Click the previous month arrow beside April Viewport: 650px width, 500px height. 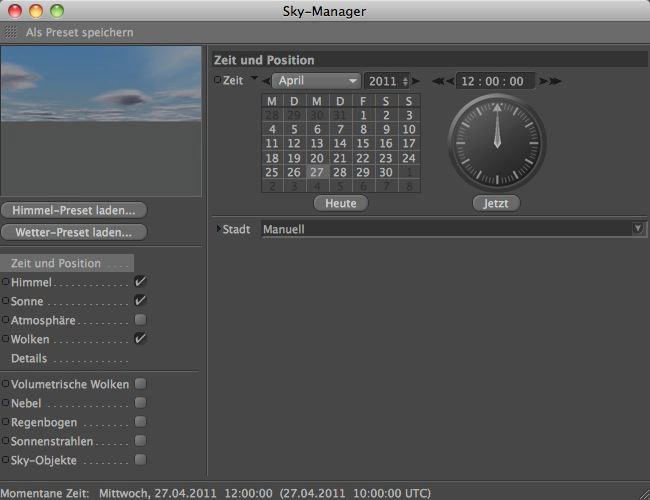266,81
